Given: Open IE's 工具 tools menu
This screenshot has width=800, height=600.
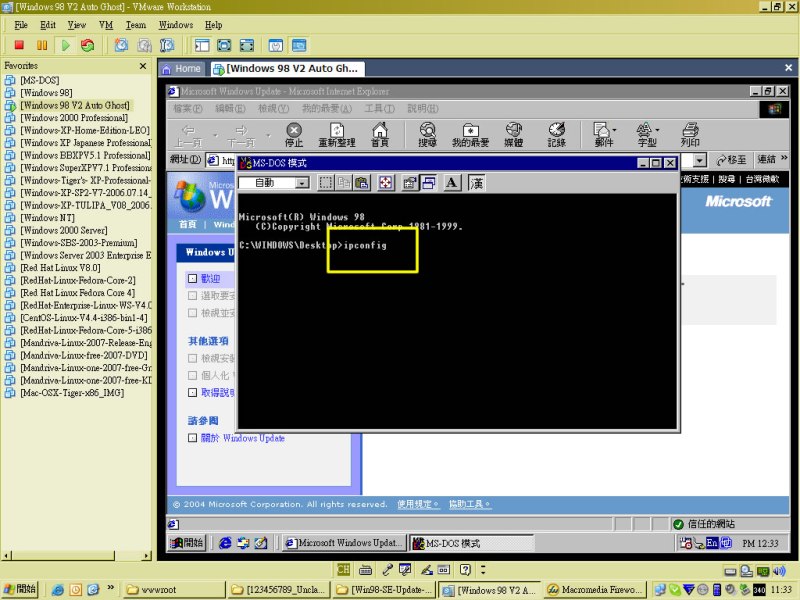Looking at the screenshot, I should [x=379, y=109].
